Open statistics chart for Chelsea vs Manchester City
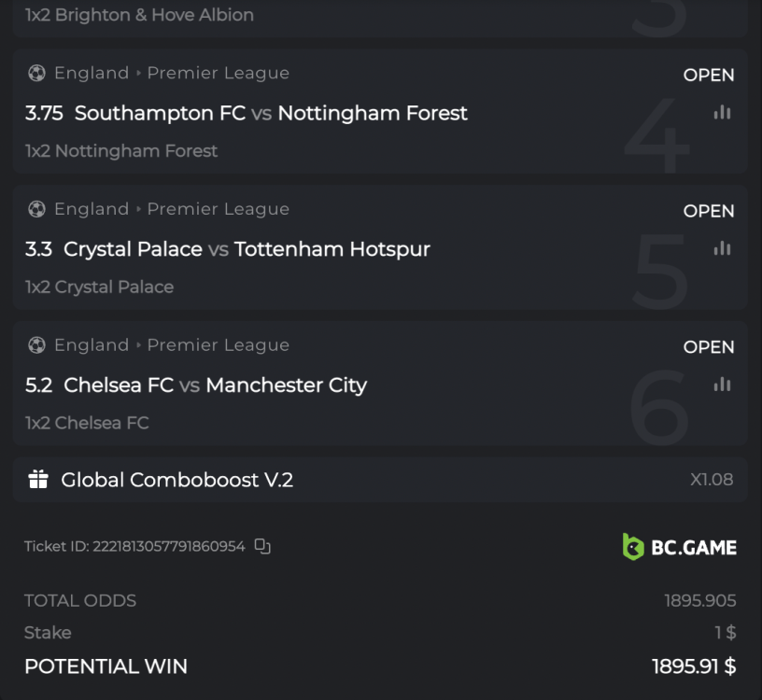The width and height of the screenshot is (762, 700). (x=721, y=384)
